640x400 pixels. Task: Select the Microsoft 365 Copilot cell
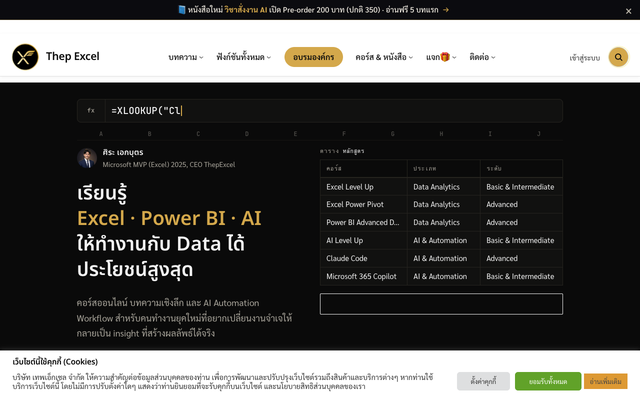coord(364,276)
